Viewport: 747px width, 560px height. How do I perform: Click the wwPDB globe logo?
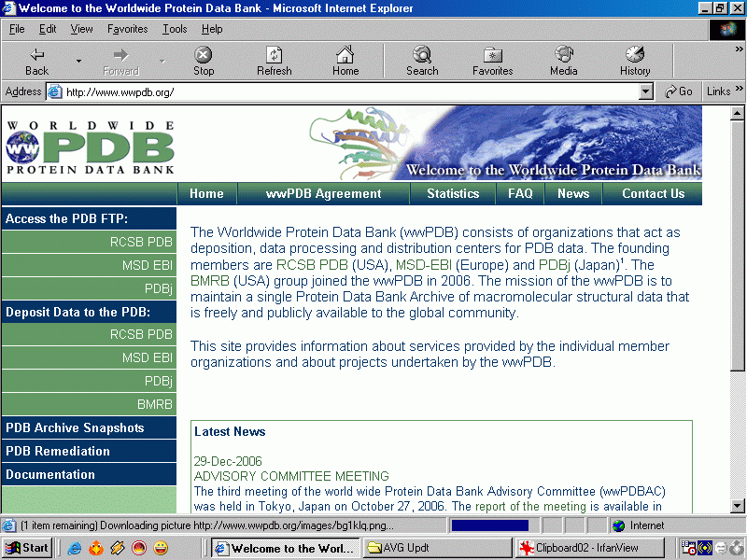point(21,147)
